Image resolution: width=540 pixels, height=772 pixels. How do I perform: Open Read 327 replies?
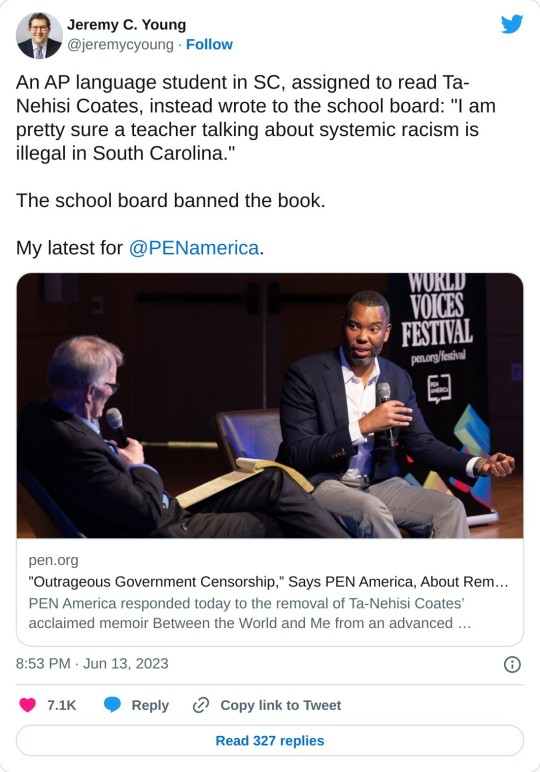point(270,740)
